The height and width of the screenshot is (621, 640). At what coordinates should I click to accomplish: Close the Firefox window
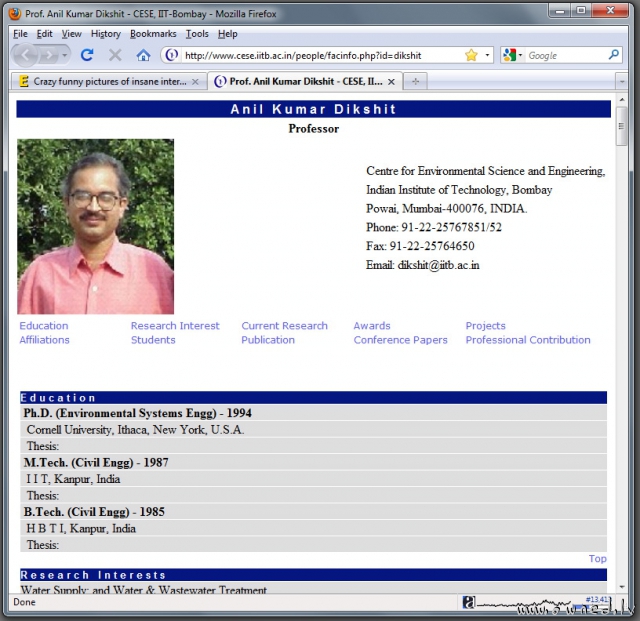tap(610, 11)
